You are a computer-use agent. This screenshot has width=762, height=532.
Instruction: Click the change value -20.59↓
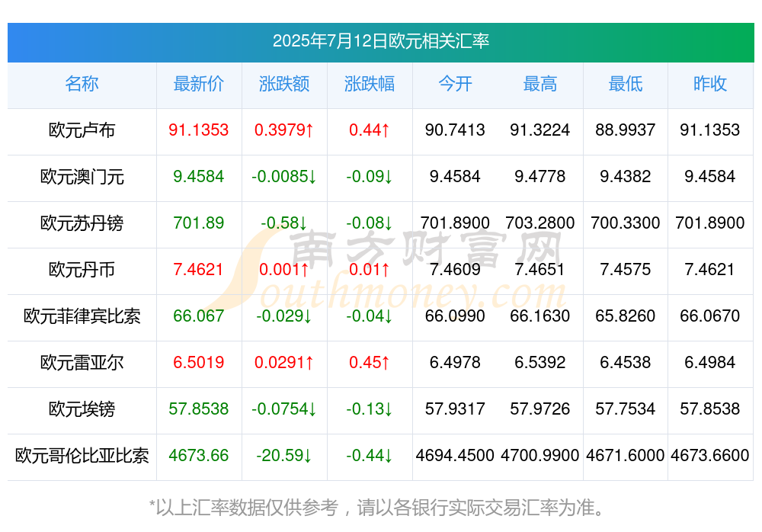click(283, 456)
